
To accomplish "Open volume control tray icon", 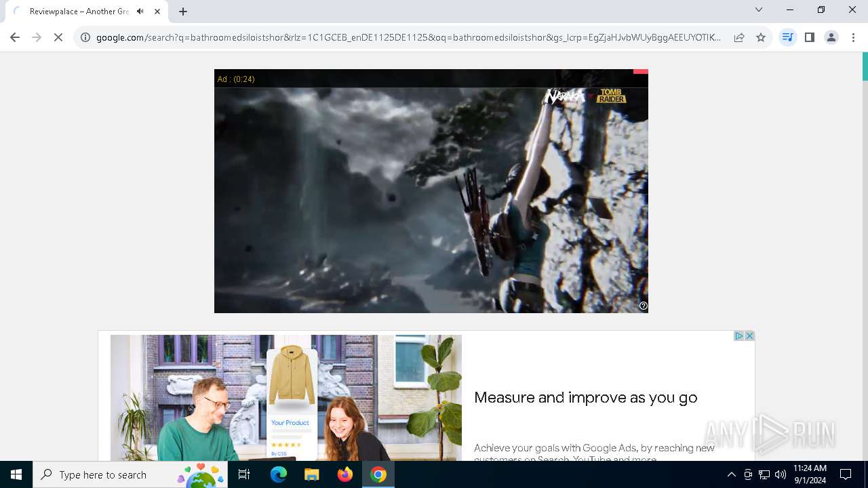I will 781,474.
